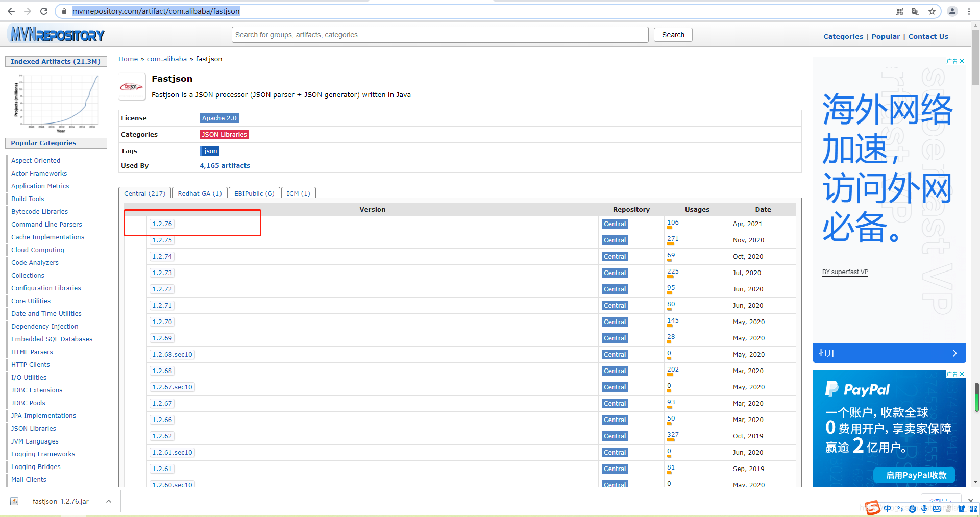The image size is (980, 517).
Task: Open Popular top navigation link
Action: 886,36
